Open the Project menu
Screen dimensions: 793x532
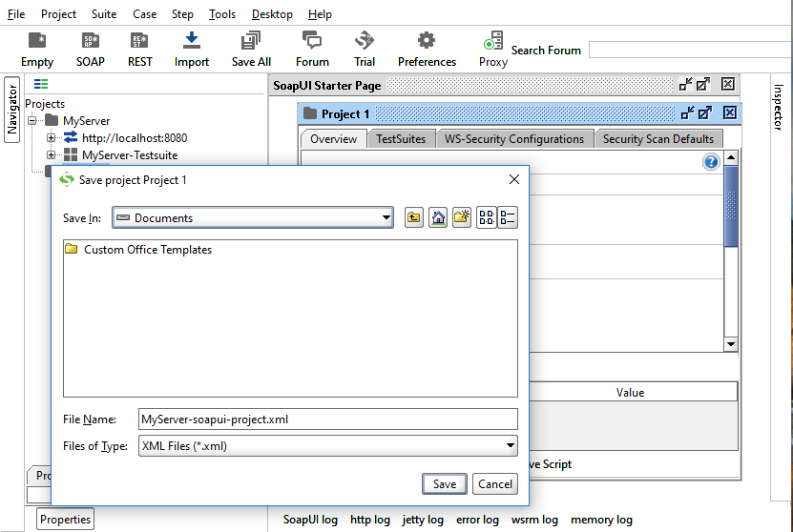point(58,14)
